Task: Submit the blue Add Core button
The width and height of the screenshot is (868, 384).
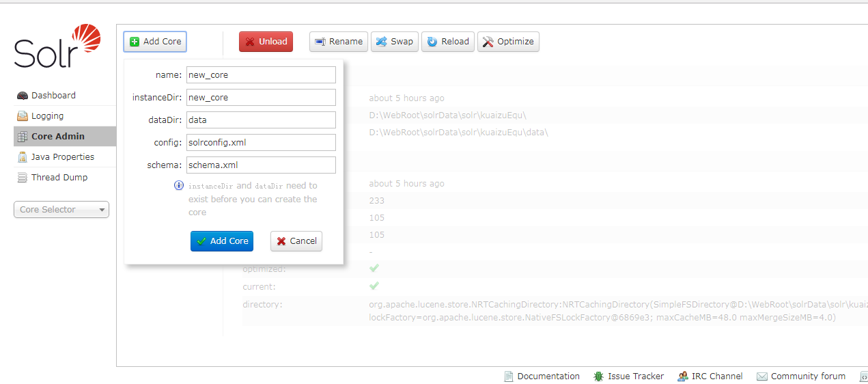Action: pos(222,241)
